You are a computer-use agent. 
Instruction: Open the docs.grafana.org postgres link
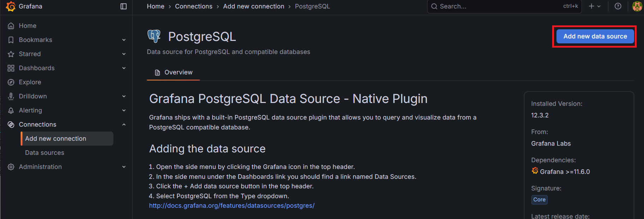point(232,206)
